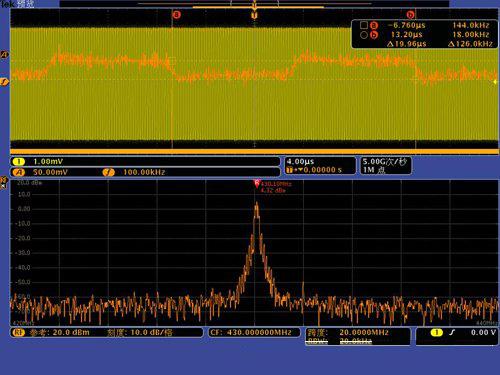The image size is (500, 375).
Task: Click the trigger position T marker
Action: coord(254,15)
